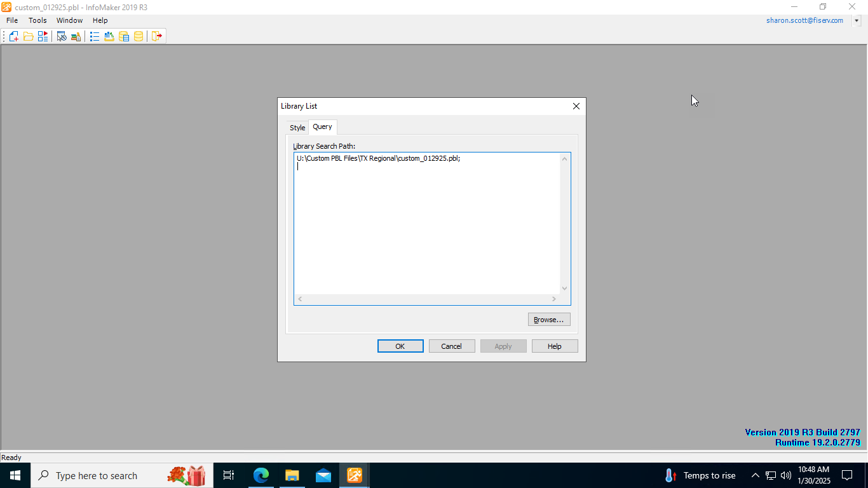Click the Database table painter icon

pos(124,36)
